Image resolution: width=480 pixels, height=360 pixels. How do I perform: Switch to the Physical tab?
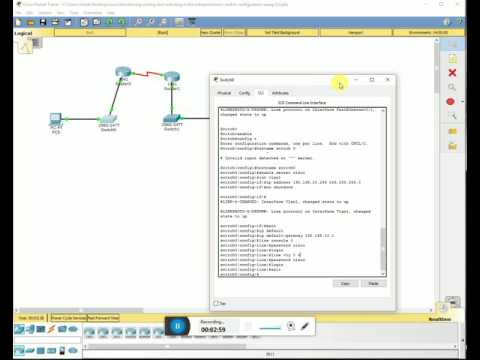tap(224, 93)
